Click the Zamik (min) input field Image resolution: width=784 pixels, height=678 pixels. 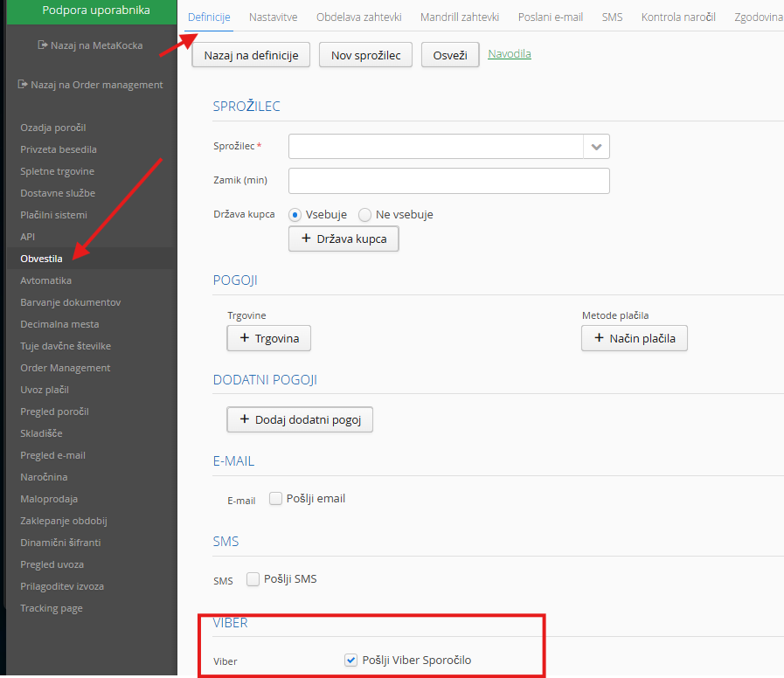tap(449, 181)
